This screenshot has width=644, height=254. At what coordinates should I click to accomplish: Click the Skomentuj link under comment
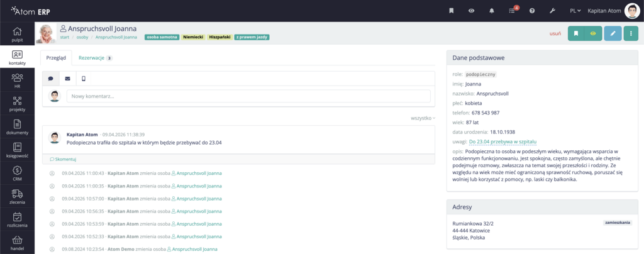point(63,159)
